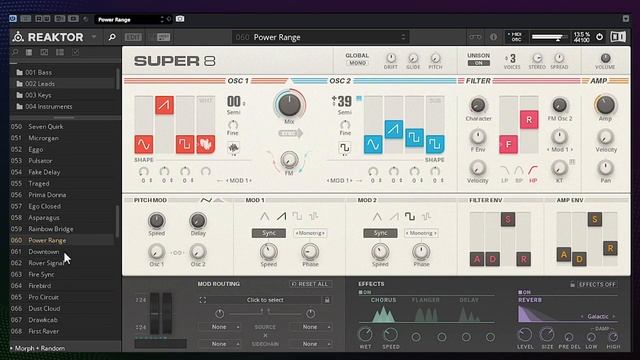This screenshot has height=360, width=640.
Task: Select MOD 2 random waveform icon
Action: [x=426, y=216]
